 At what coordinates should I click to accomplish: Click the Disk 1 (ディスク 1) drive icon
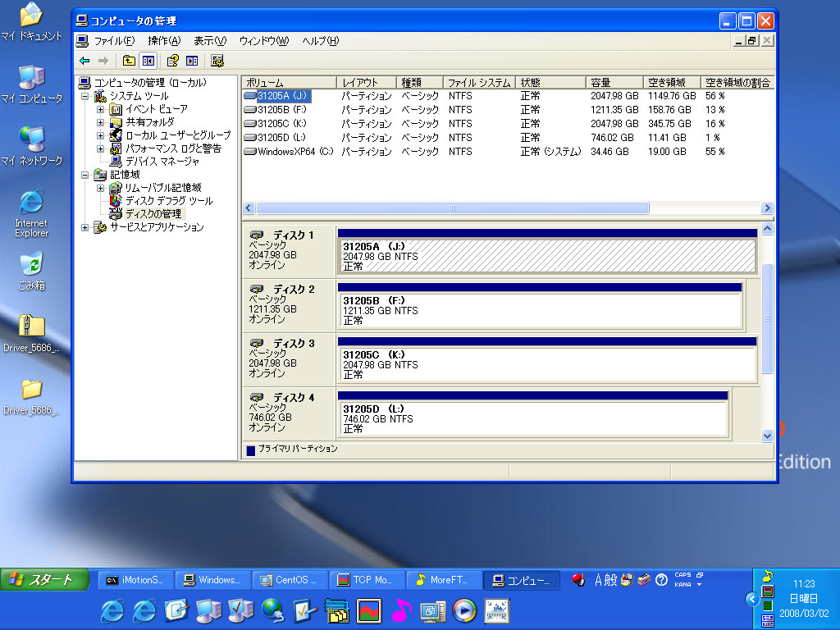coord(257,235)
